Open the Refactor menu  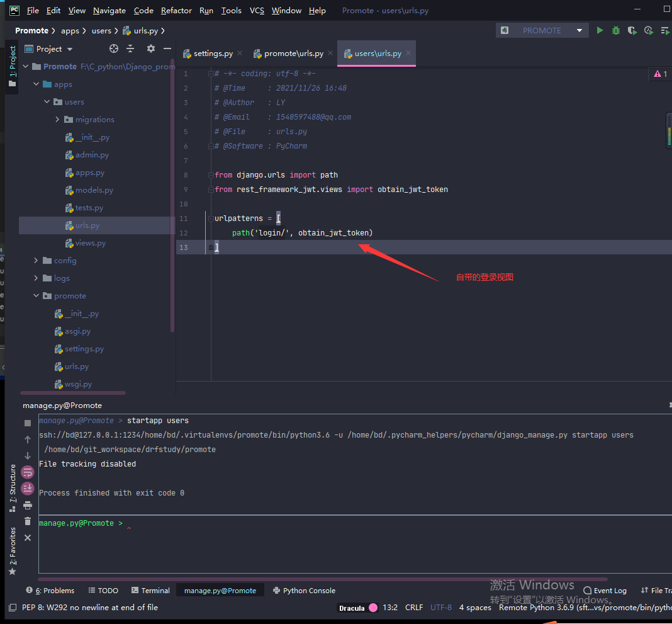tap(176, 10)
